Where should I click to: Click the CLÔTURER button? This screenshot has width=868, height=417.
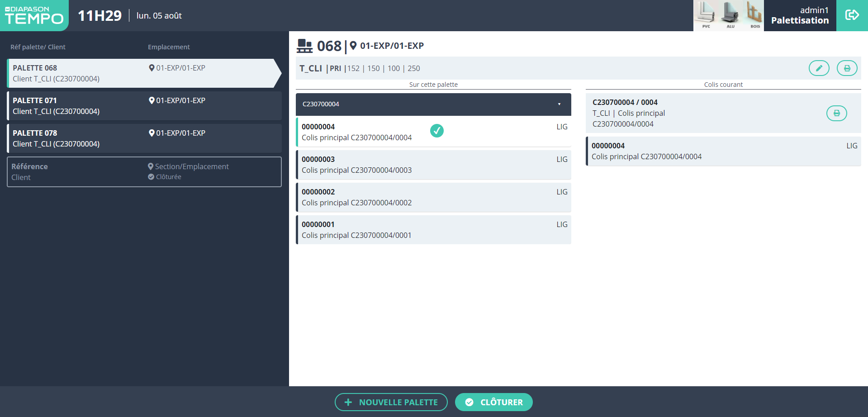tap(493, 402)
